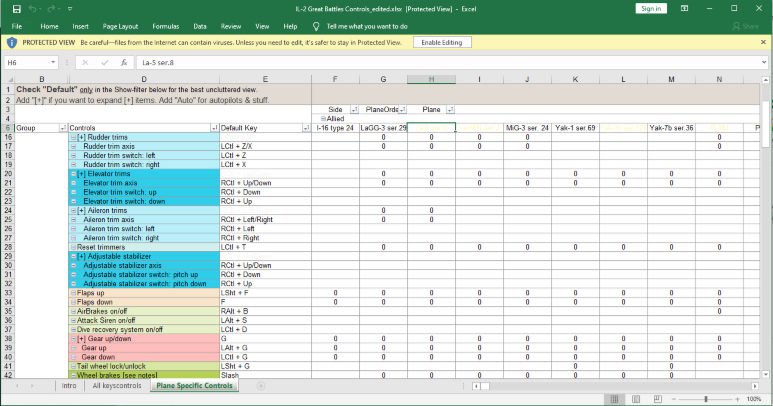Expand the formula bar with the chevron

tap(764, 63)
